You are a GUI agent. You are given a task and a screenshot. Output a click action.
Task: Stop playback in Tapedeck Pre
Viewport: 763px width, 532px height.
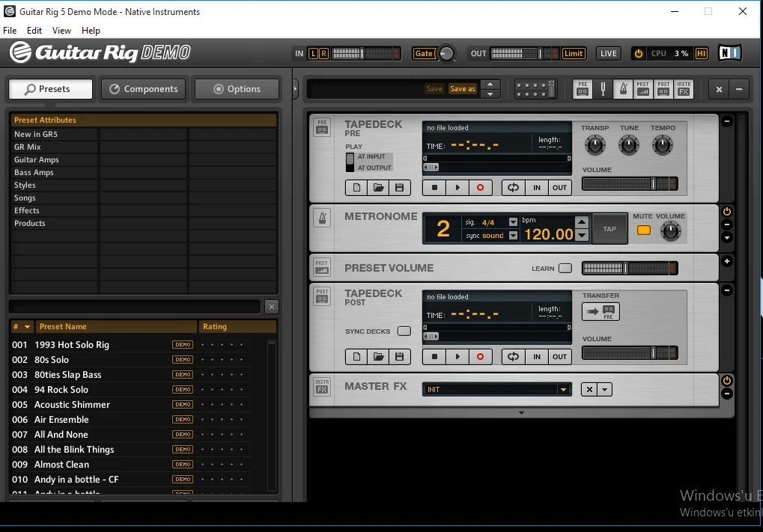[x=434, y=187]
